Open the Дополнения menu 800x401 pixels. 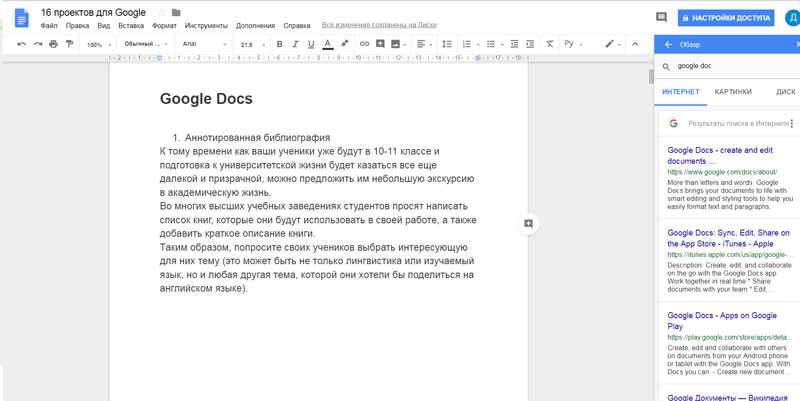[256, 26]
